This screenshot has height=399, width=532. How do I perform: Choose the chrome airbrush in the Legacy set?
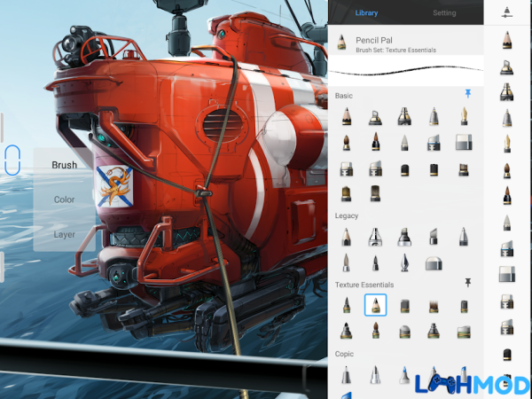(x=375, y=237)
